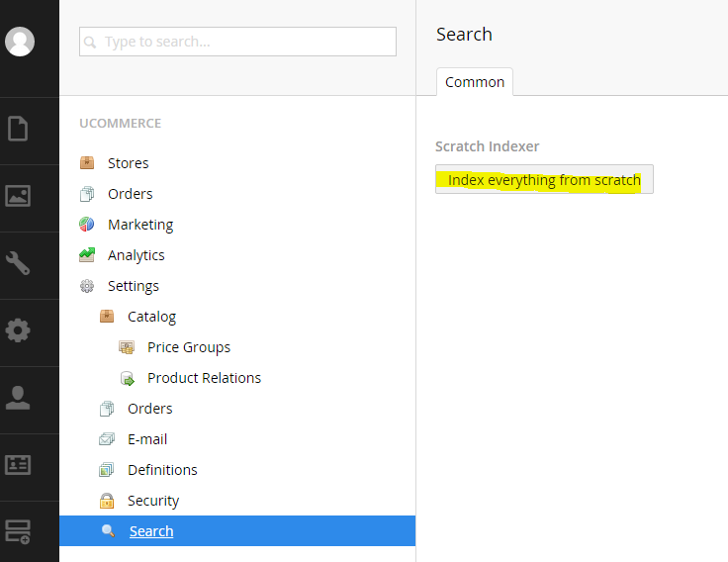Select the Stores tree node
The image size is (728, 562).
129,163
